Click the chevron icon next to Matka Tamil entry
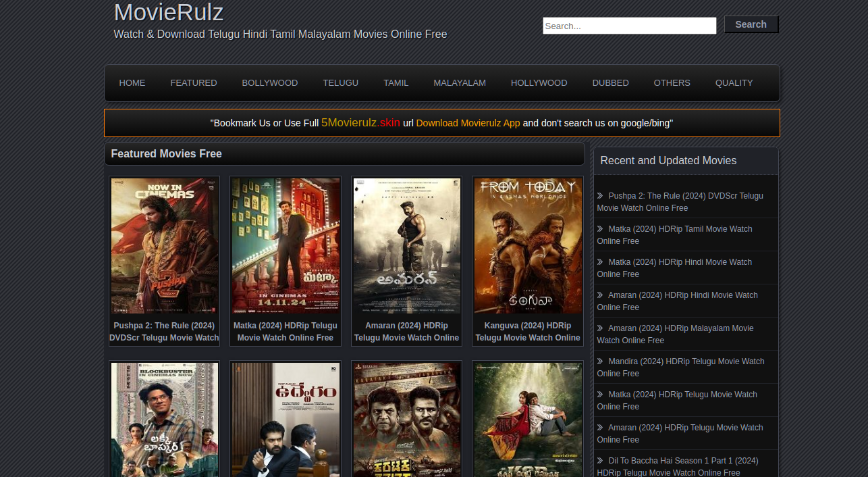Image resolution: width=868 pixels, height=477 pixels. (600, 229)
